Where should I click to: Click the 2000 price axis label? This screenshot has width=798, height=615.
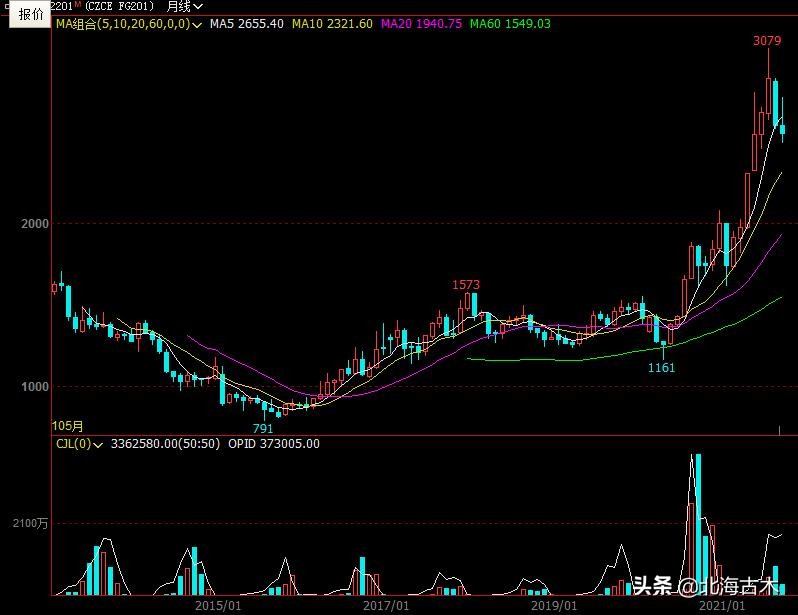35,223
